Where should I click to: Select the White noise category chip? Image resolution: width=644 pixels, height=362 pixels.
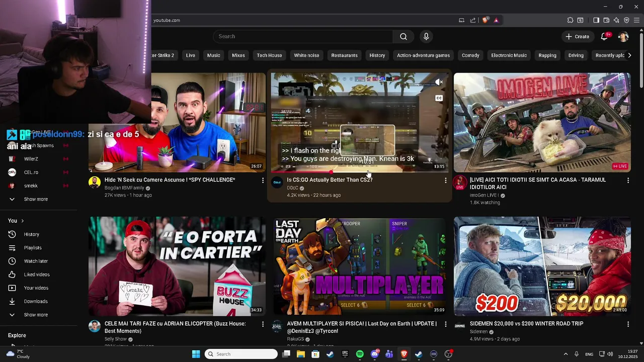[x=306, y=55]
